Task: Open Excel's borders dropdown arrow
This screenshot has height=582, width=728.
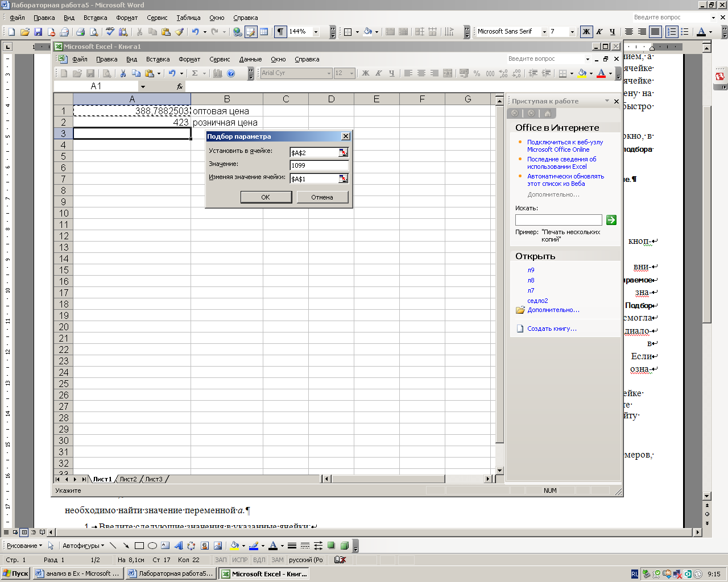Action: point(572,73)
